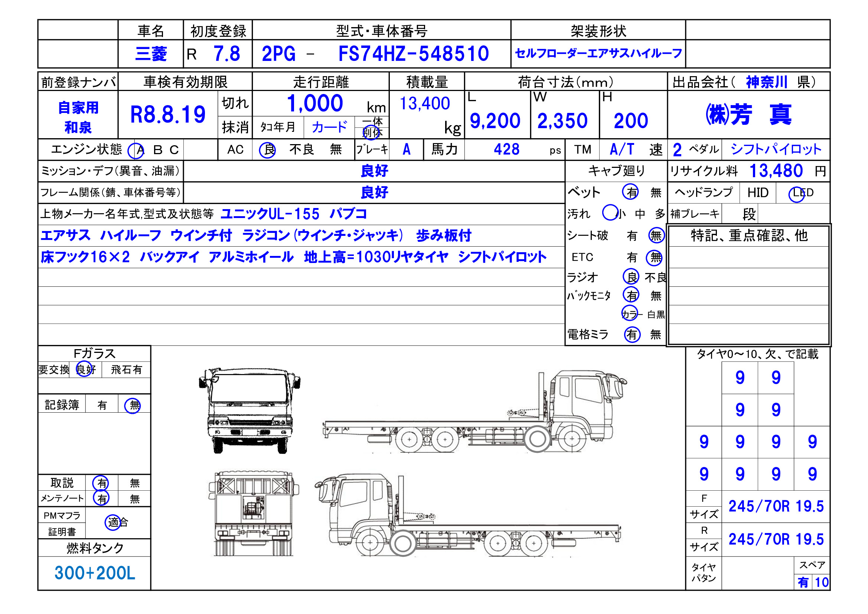Screen dimensions: 868x614
Task: Click the circled 無 for 記録簿
Action: click(133, 405)
